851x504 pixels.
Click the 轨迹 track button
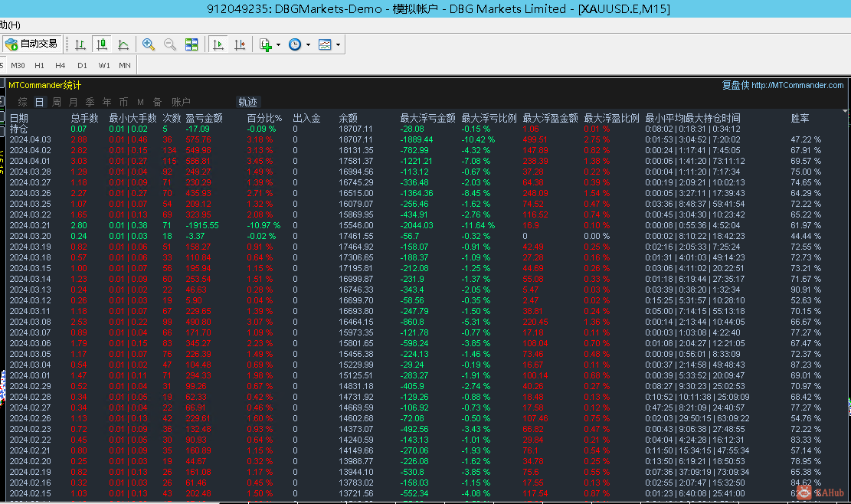248,102
